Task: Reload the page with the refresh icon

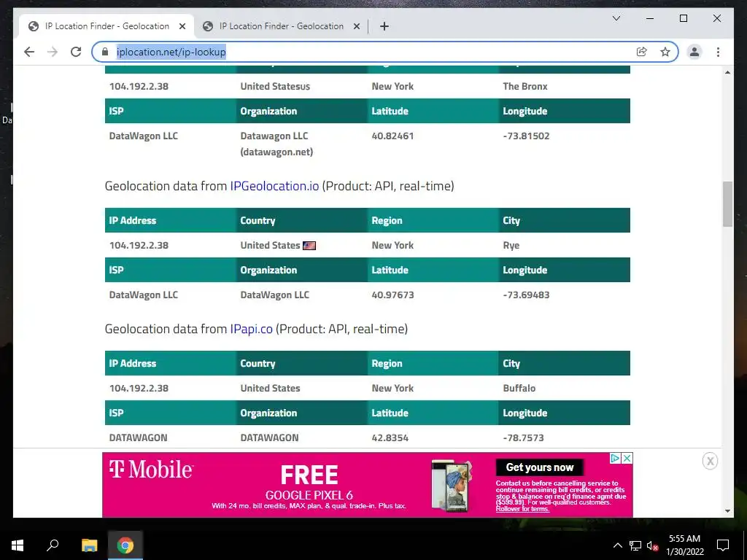Action: [x=76, y=52]
